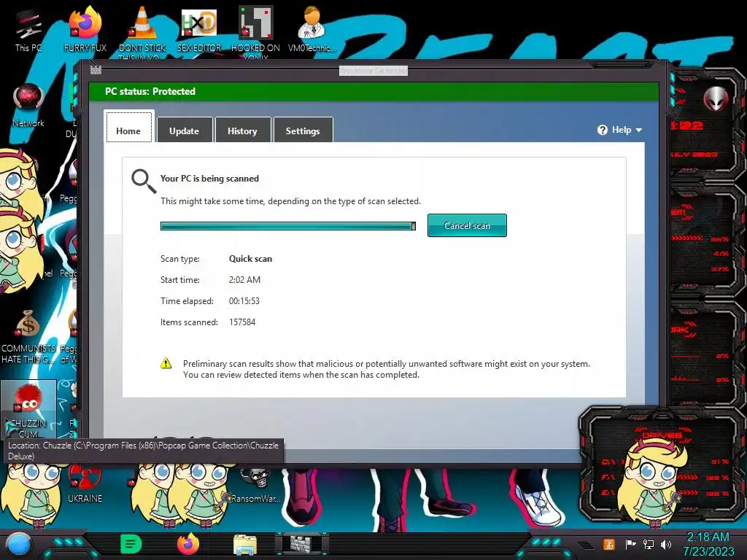Image resolution: width=747 pixels, height=560 pixels.
Task: Open the VM0Technic doctor icon shortcut
Action: (x=312, y=28)
